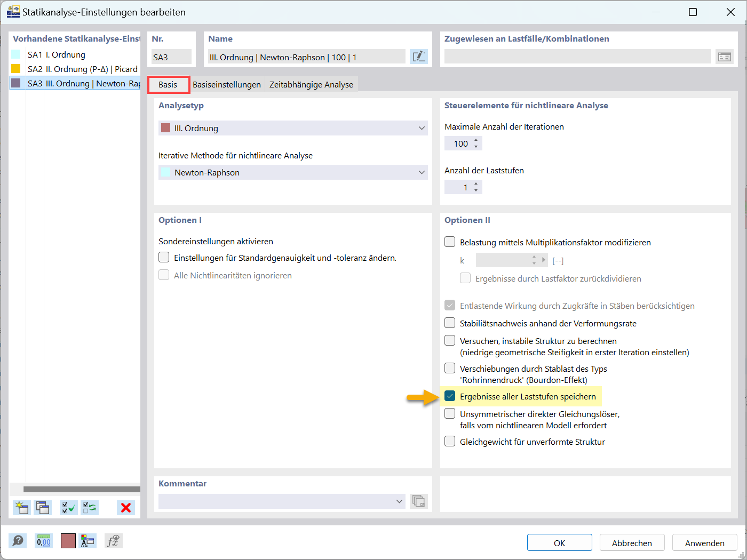Open the Zeitabhängige Analyse tab
Viewport: 747px width, 560px height.
[x=311, y=84]
